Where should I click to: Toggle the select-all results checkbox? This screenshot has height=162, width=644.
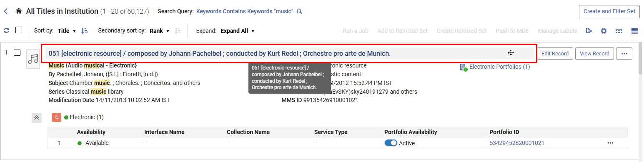[x=19, y=30]
